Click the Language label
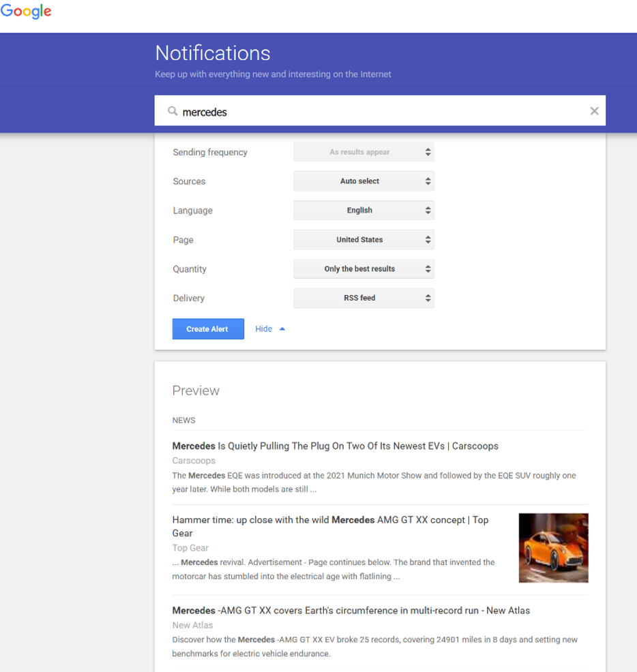Screen dimensions: 637x672 pos(192,211)
